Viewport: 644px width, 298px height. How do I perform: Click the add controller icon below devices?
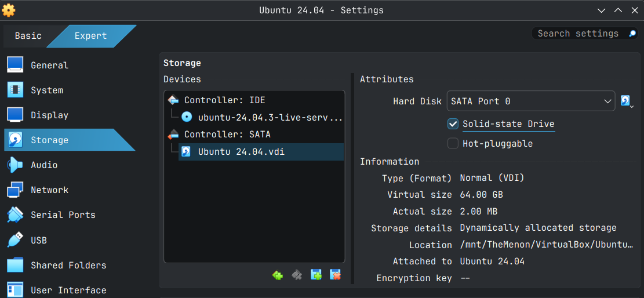pyautogui.click(x=278, y=275)
